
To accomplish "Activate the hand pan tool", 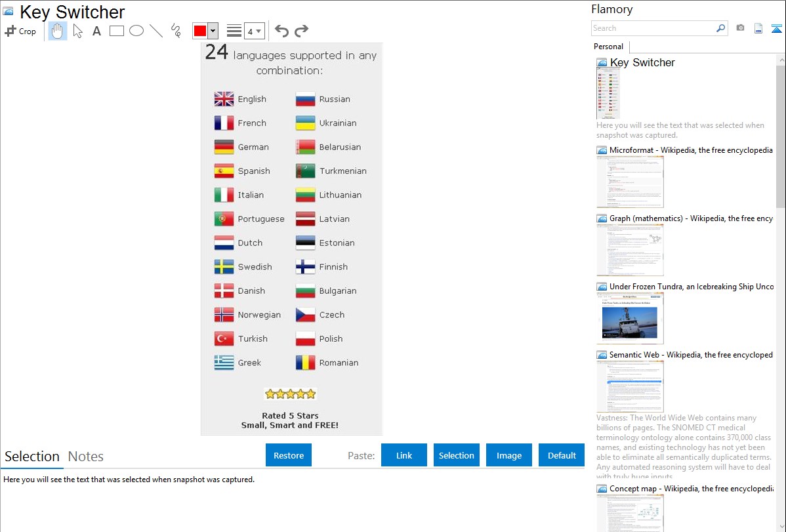I will pos(58,31).
